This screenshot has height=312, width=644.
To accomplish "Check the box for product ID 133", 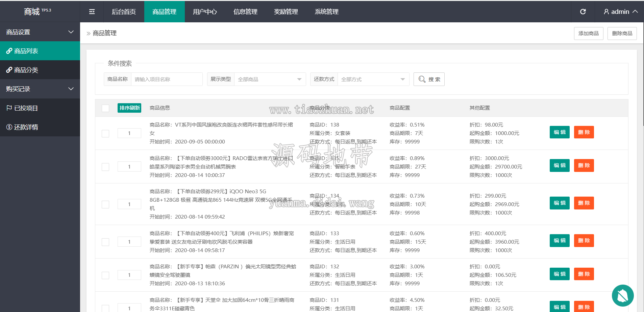I will coord(105,242).
